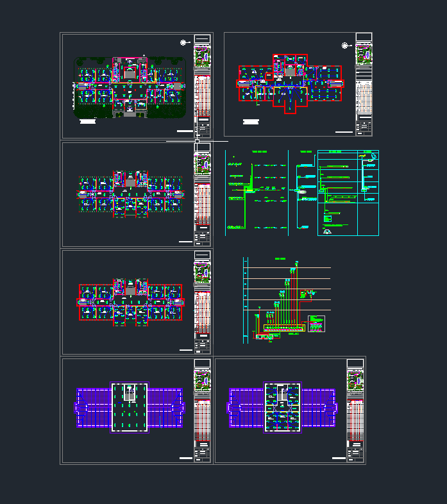The image size is (447, 504).
Task: Select the purple roof plan in bottom-right sheet
Action: pos(282,408)
